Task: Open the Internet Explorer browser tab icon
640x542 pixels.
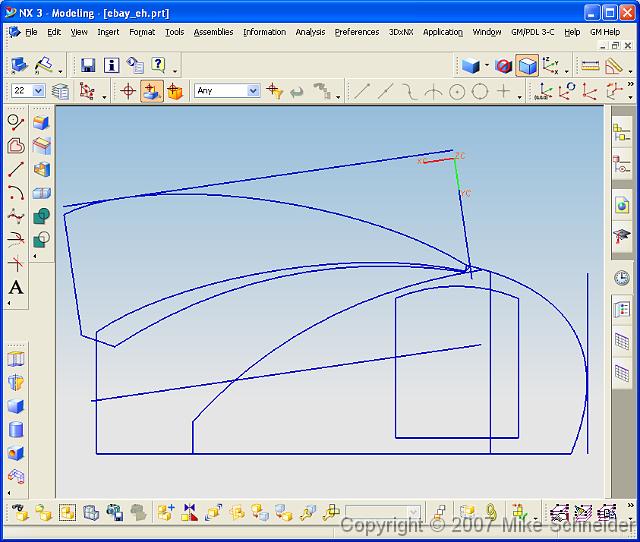Action: [x=622, y=205]
